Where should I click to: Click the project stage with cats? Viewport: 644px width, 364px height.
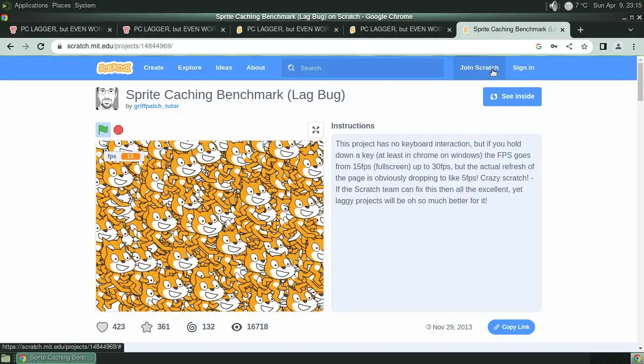[x=210, y=226]
